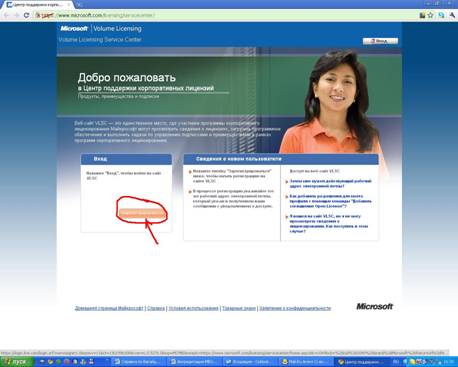Open 'Заявление о конфиденциальности' footer link
Screen dimensions: 458x367
(295, 308)
